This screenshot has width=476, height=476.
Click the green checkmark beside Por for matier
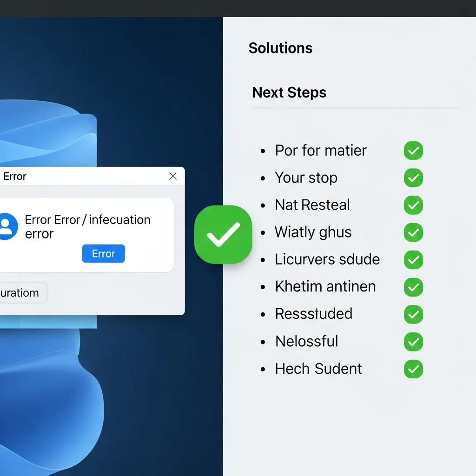[x=413, y=150]
